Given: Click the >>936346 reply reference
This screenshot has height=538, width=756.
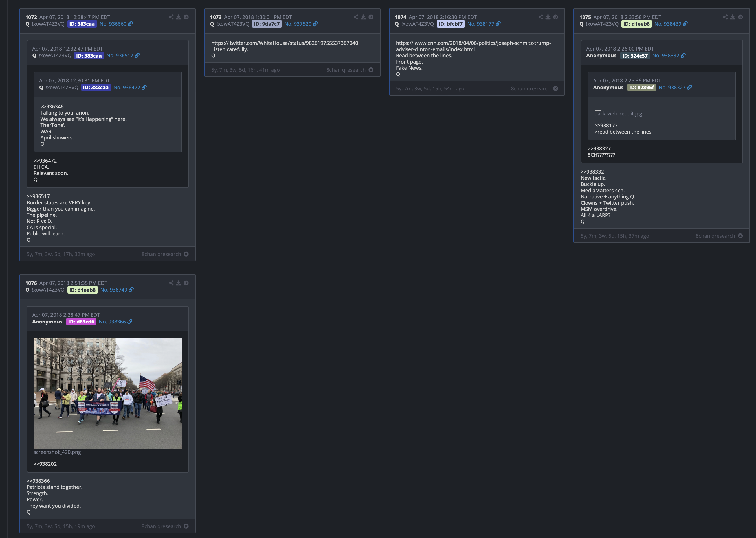Looking at the screenshot, I should [x=52, y=107].
